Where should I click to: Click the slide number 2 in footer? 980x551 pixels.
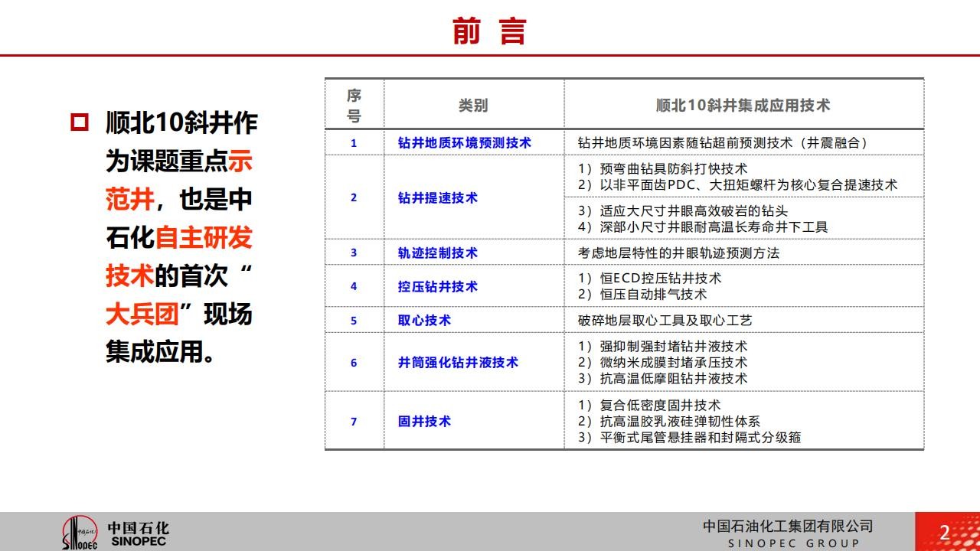coord(944,533)
